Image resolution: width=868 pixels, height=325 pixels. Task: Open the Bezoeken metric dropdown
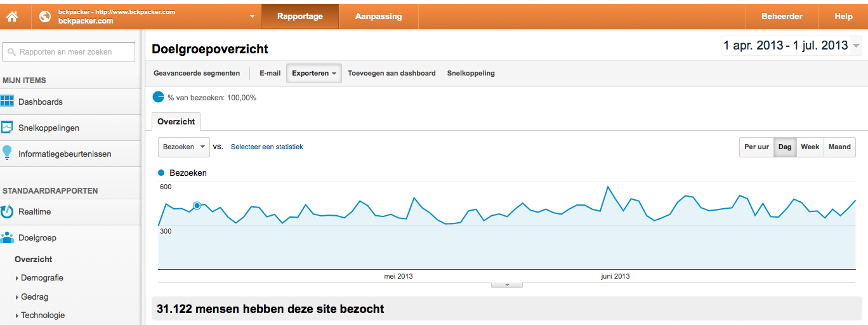pos(184,147)
